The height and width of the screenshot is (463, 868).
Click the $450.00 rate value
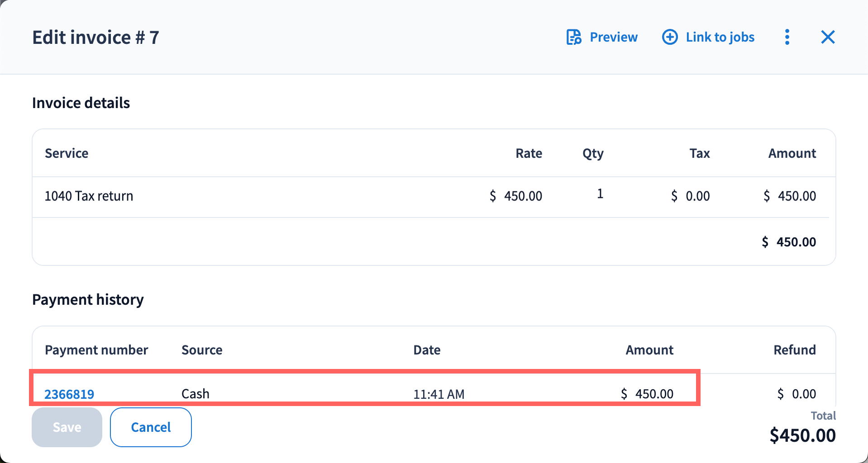coord(516,196)
